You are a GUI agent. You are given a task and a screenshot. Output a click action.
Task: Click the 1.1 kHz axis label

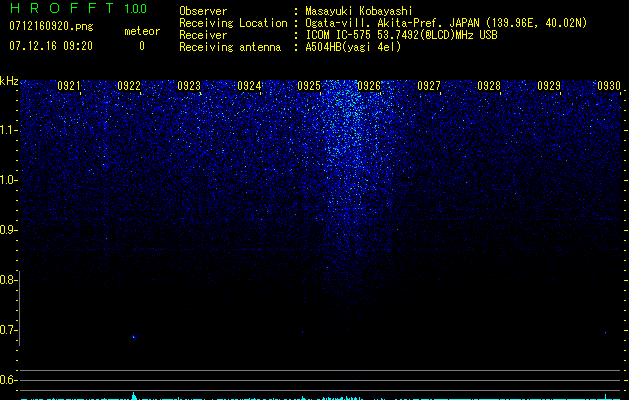point(7,130)
